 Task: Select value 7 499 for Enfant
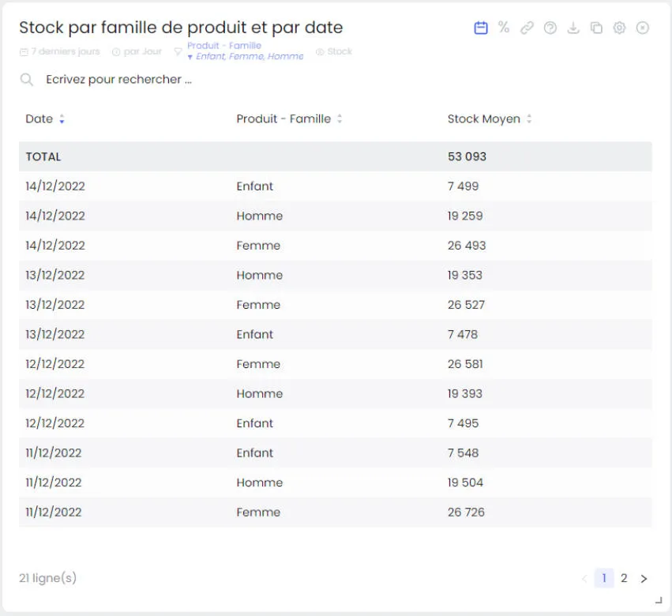tap(463, 186)
